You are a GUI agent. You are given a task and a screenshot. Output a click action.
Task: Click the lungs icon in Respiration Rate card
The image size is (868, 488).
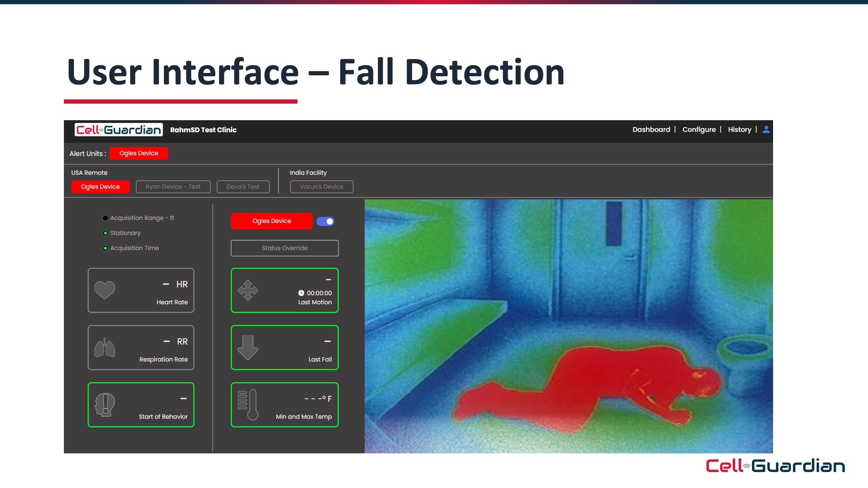click(105, 348)
